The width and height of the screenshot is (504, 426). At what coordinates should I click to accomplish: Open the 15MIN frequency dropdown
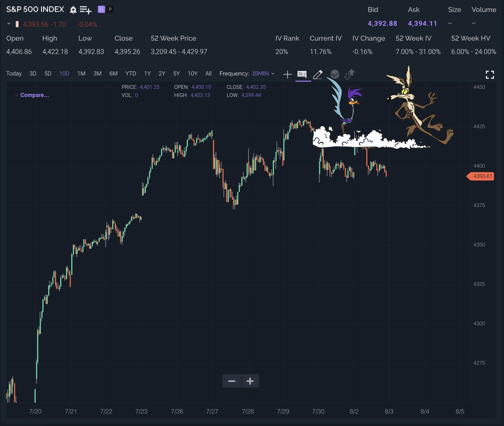point(263,74)
